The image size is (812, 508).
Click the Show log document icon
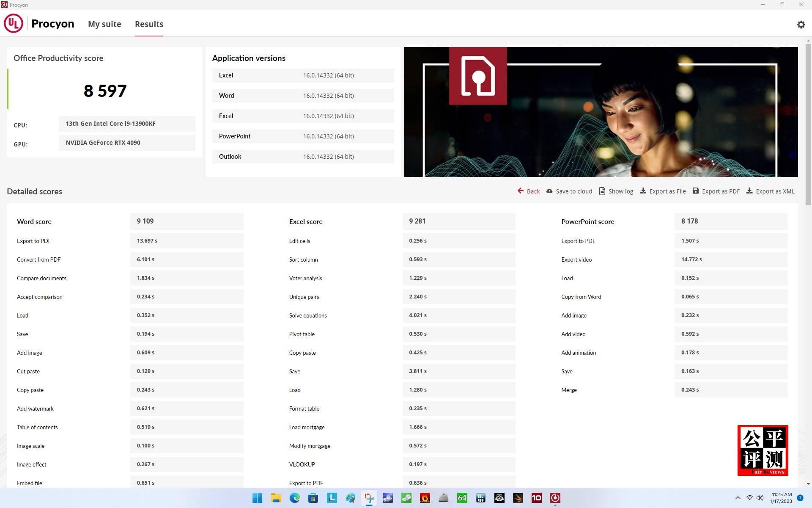pyautogui.click(x=602, y=191)
